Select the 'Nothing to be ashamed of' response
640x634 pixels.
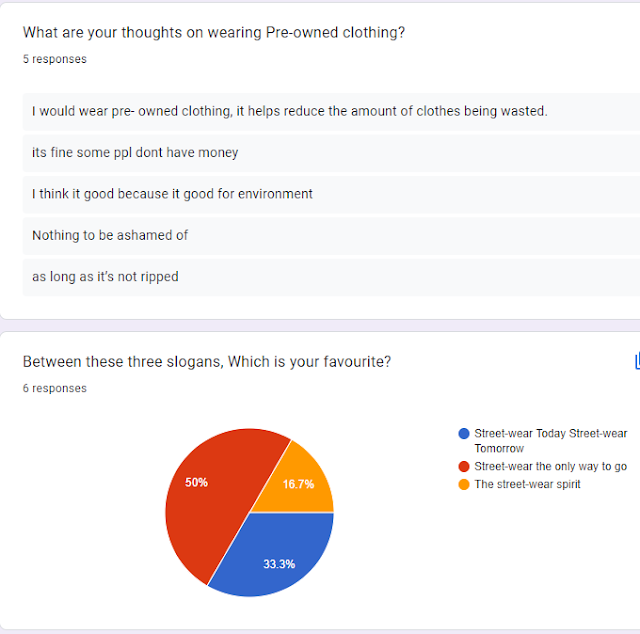(x=331, y=236)
